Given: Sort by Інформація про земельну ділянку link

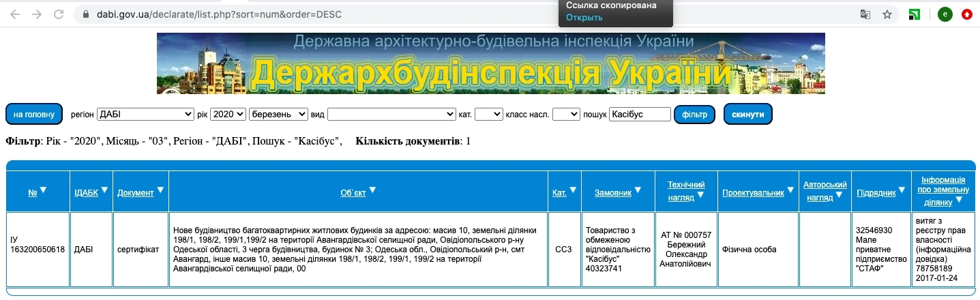Looking at the screenshot, I should (944, 190).
